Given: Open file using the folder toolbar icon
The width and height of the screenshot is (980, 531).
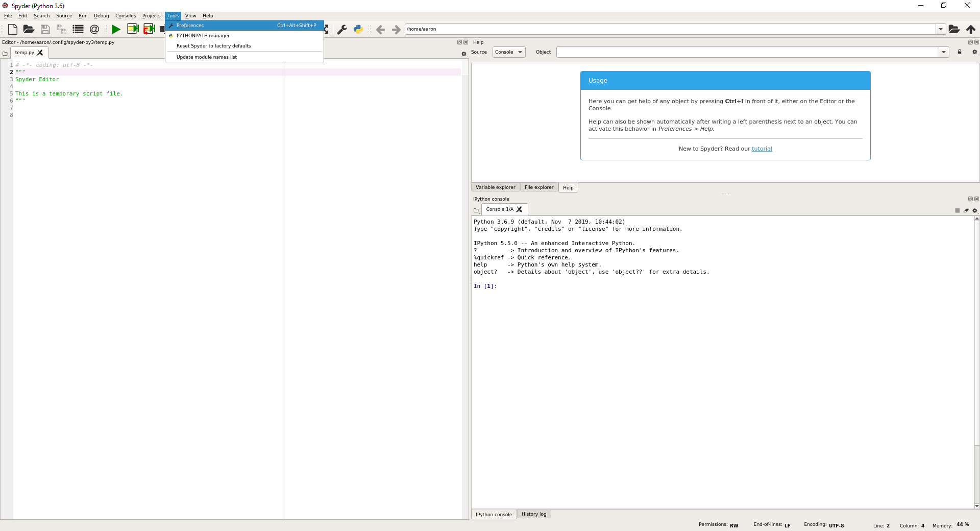Looking at the screenshot, I should click(29, 30).
